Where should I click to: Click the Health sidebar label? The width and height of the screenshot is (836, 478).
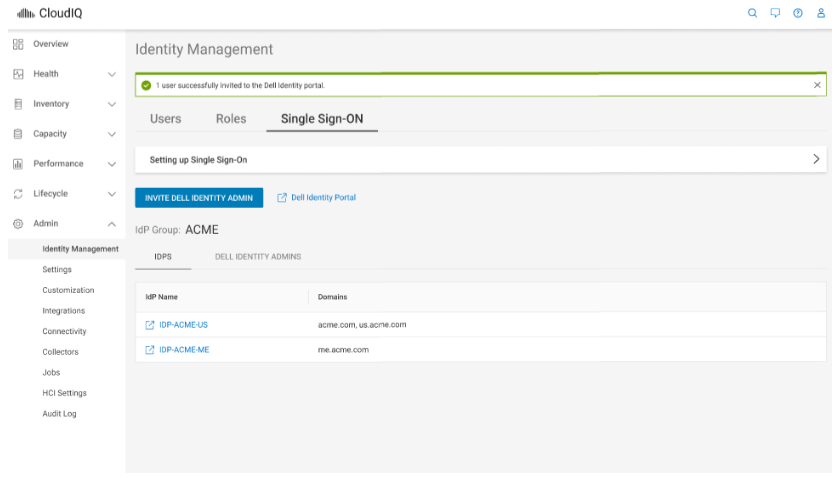pyautogui.click(x=46, y=74)
